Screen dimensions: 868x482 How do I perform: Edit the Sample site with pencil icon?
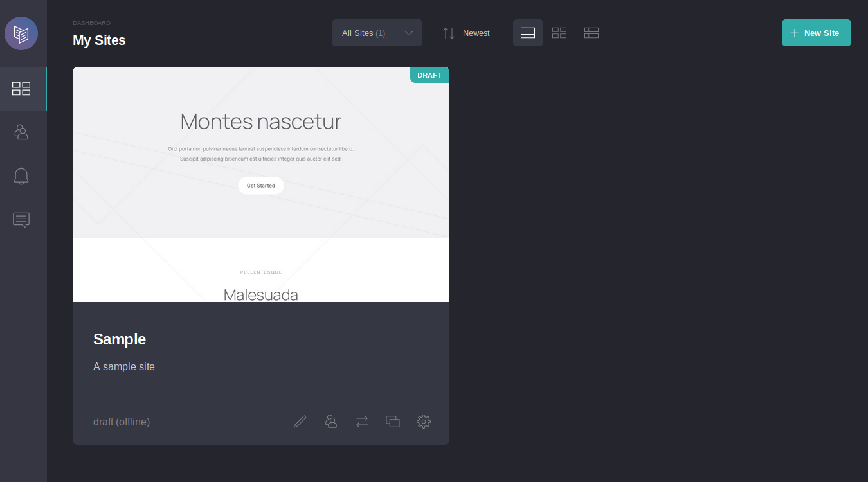point(300,422)
